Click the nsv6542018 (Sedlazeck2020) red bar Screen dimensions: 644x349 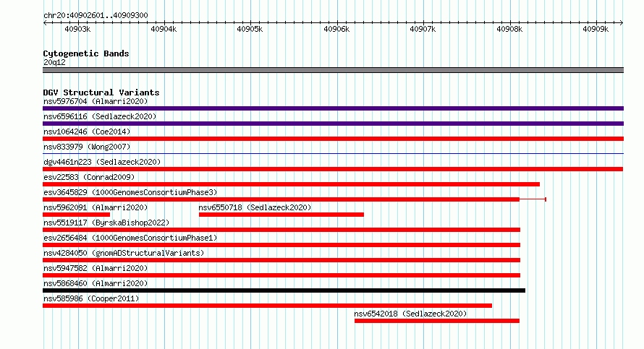437,321
